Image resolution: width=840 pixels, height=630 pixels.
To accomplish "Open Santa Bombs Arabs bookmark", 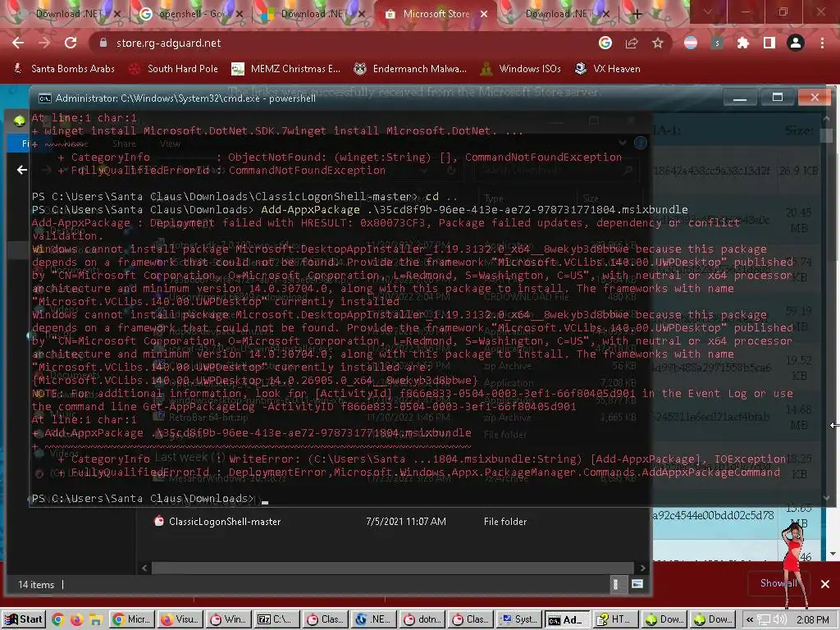I will [x=64, y=69].
